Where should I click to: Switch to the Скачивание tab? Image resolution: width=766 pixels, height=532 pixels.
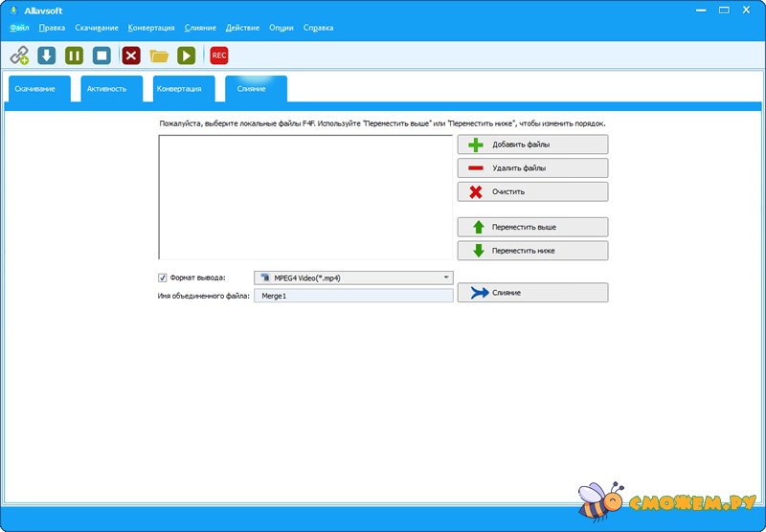click(x=35, y=89)
